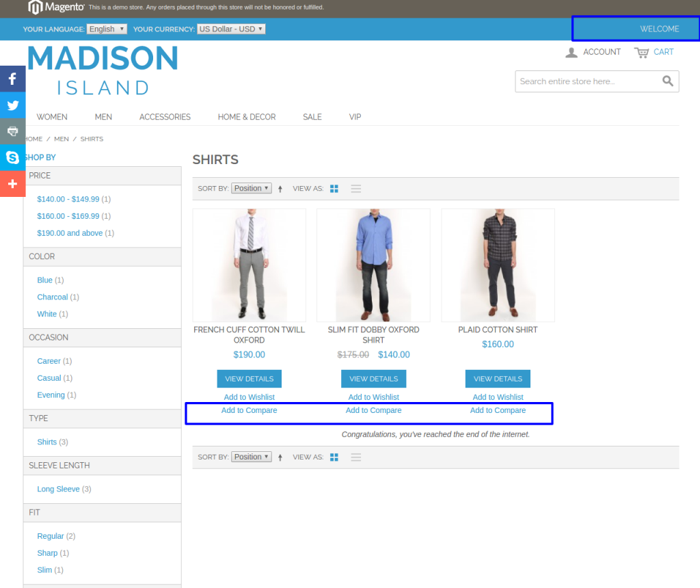The image size is (700, 588).
Task: Go to Home breadcrumb link
Action: pos(33,139)
